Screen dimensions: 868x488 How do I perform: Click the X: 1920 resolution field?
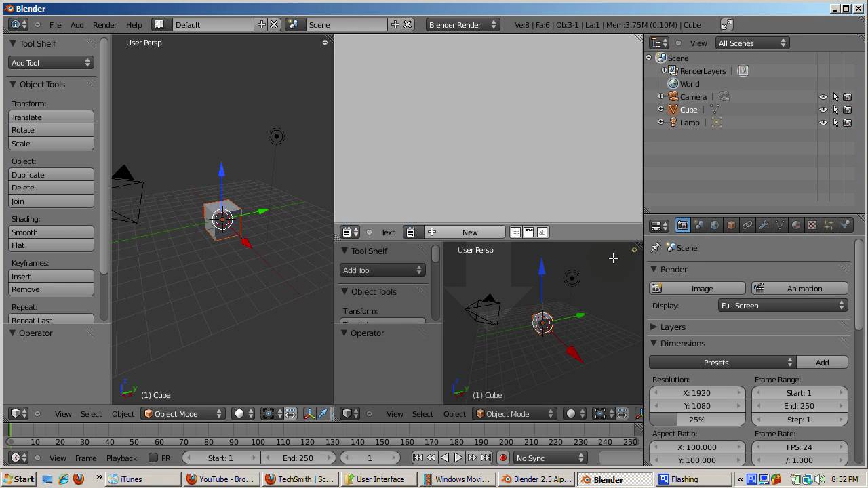point(697,393)
